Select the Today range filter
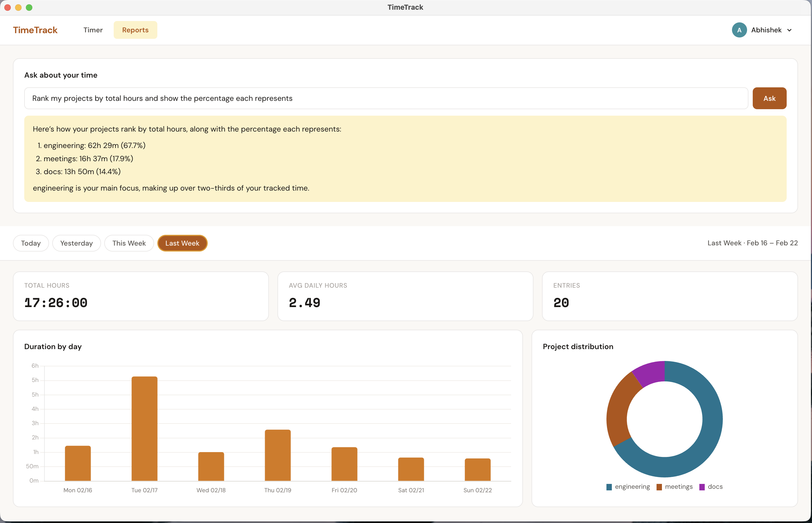Image resolution: width=812 pixels, height=523 pixels. [31, 243]
